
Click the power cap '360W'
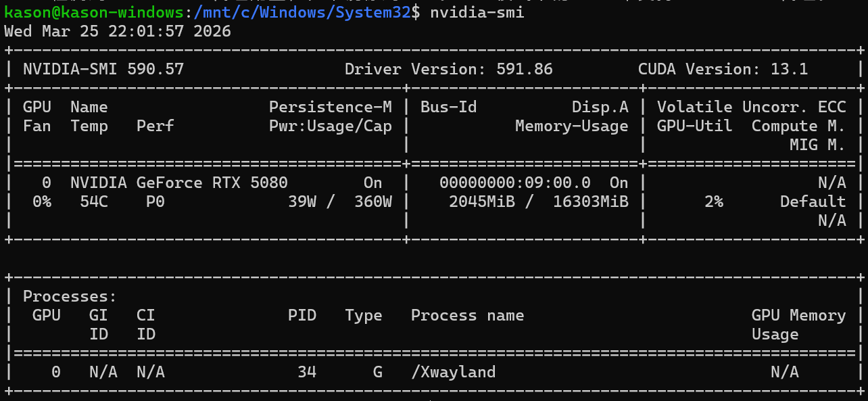click(x=373, y=202)
